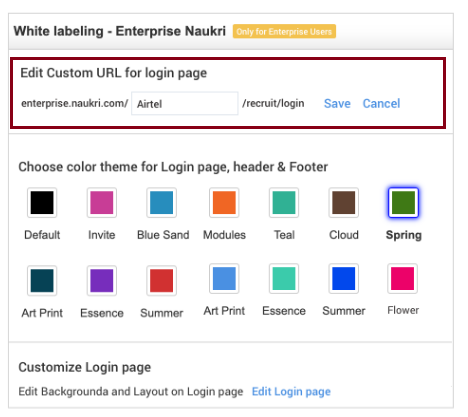
Task: Select the dark teal Art Print swatch
Action: click(x=42, y=281)
